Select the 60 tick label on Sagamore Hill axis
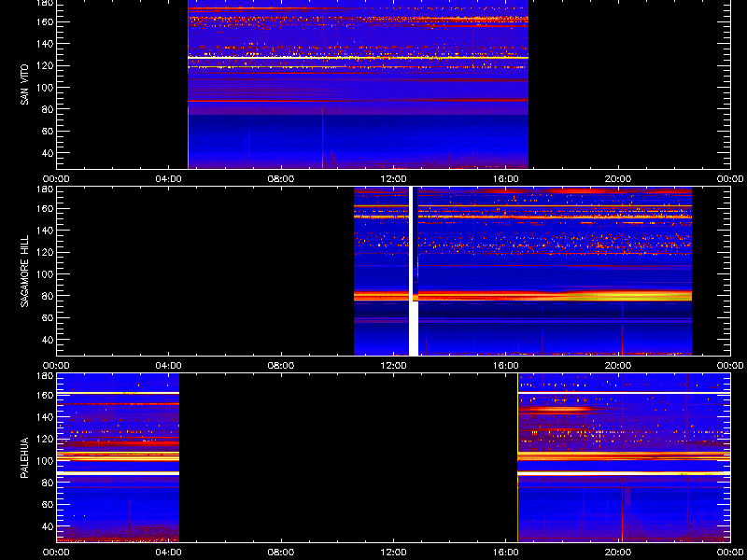This screenshot has height=560, width=747. coord(47,318)
